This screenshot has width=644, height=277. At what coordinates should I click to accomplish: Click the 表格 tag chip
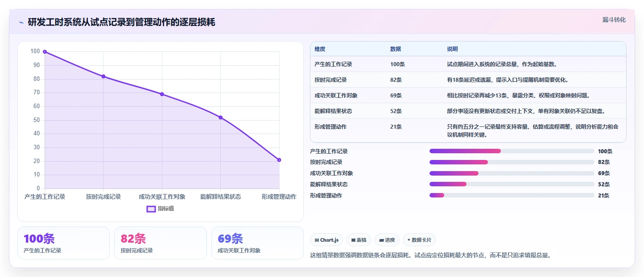(x=359, y=240)
